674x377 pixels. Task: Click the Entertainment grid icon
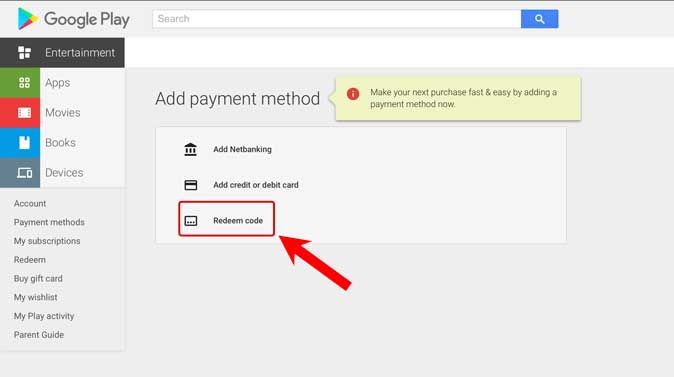point(25,52)
